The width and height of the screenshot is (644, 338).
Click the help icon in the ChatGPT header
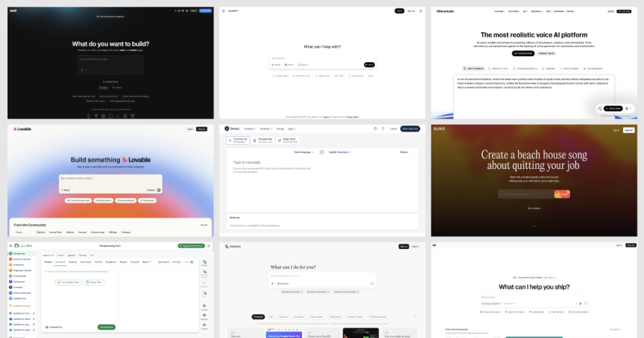click(x=421, y=11)
